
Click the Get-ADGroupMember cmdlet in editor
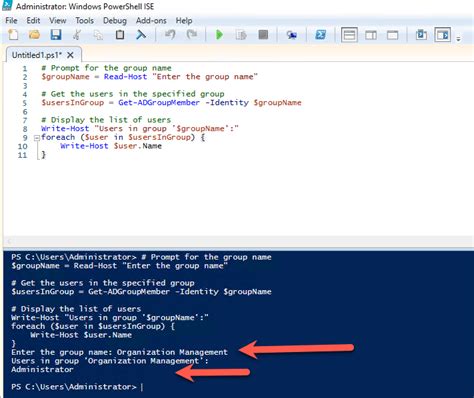pyautogui.click(x=159, y=103)
